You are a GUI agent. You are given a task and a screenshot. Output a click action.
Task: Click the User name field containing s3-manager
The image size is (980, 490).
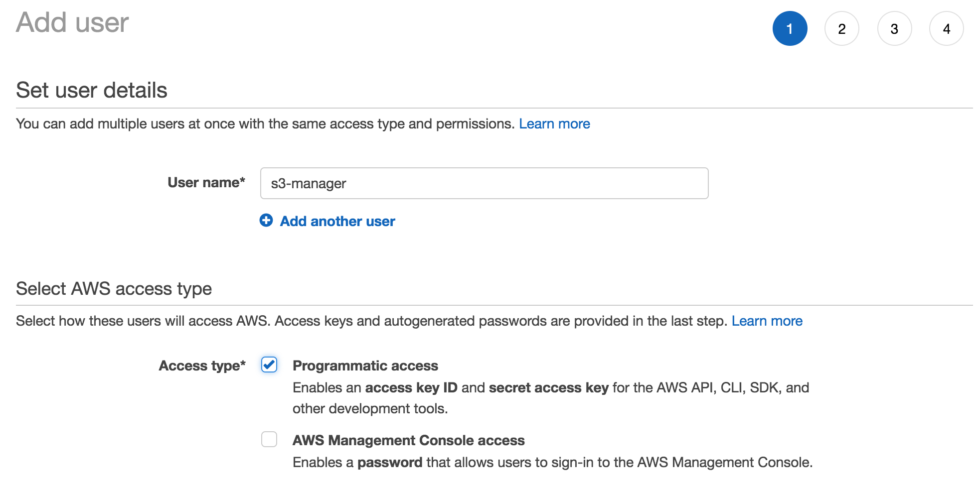(x=484, y=183)
